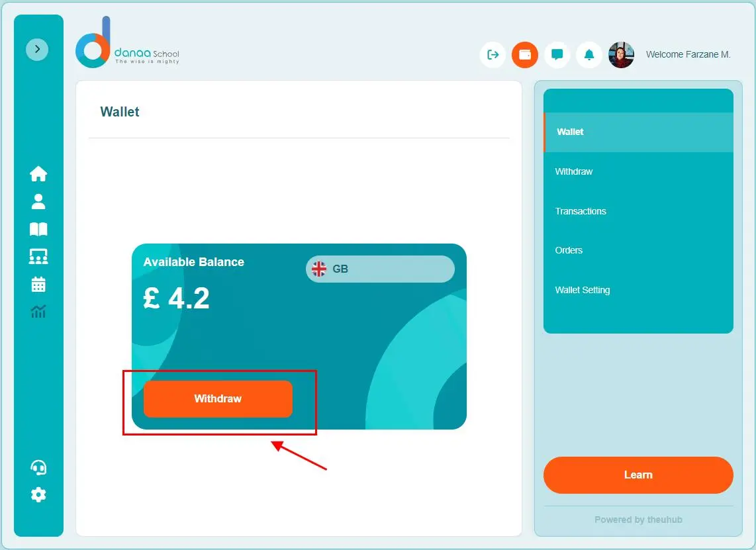Open the GB currency dropdown
Viewport: 756px width, 550px height.
coord(380,269)
